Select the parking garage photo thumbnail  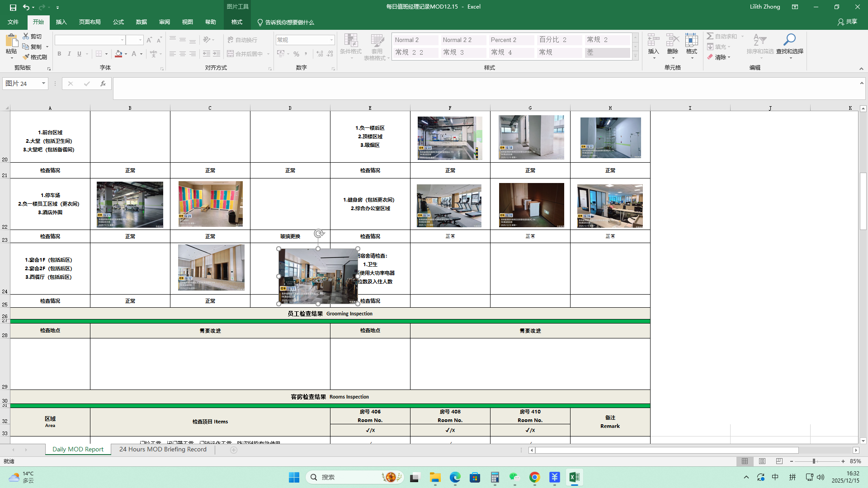click(130, 204)
